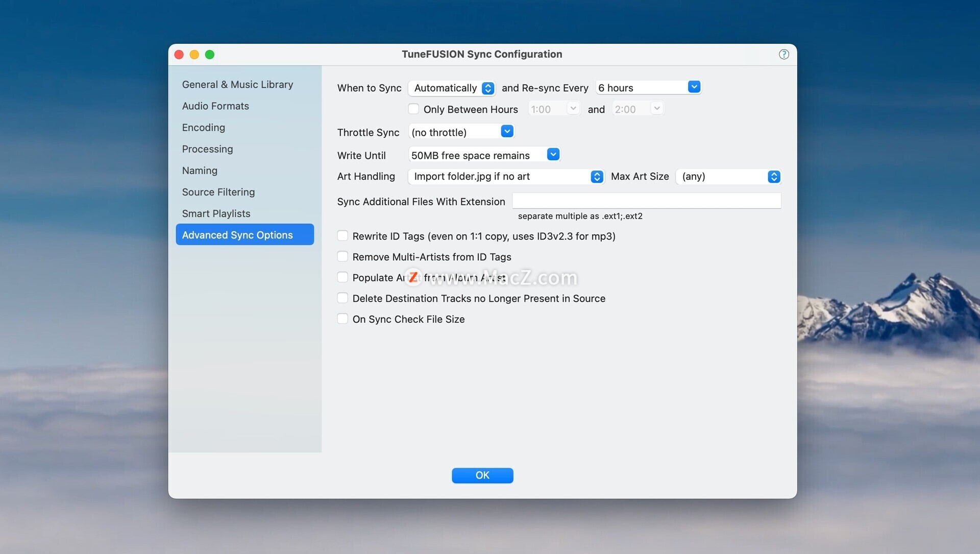Open the 1:00 start hour dropdown
The image size is (980, 554).
[554, 109]
